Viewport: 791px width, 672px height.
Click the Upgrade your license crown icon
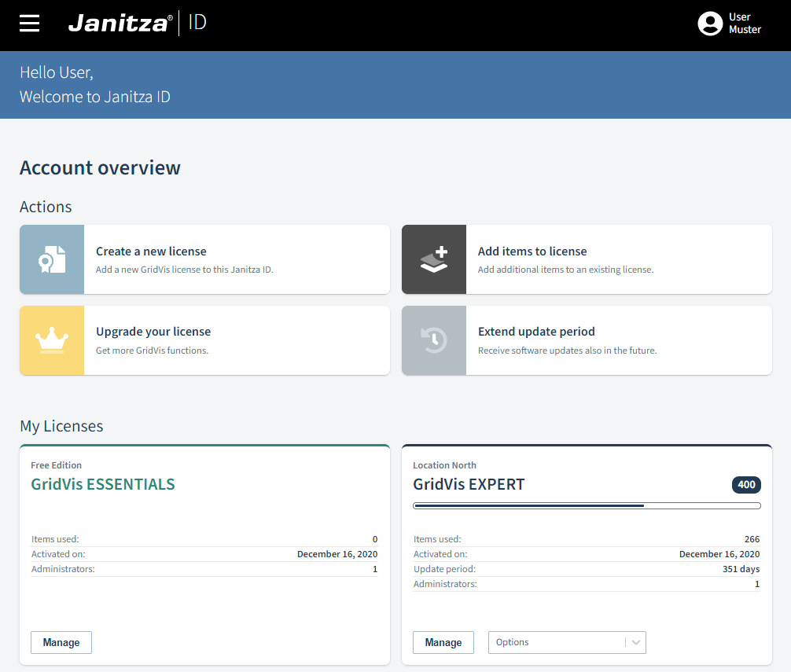(52, 340)
